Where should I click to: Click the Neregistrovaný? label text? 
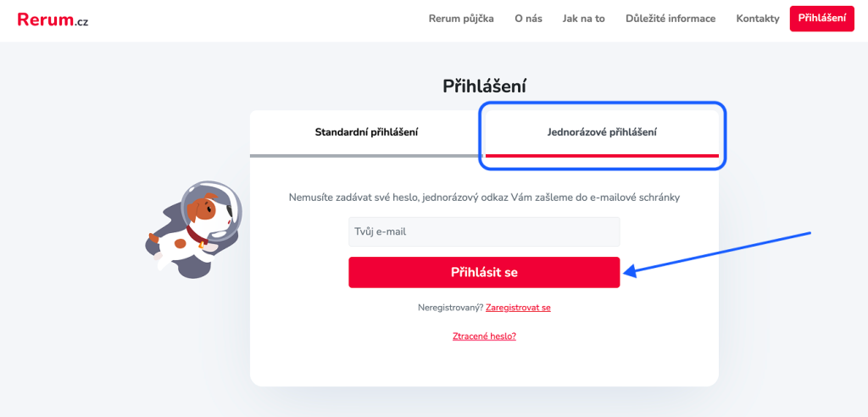[x=450, y=308]
